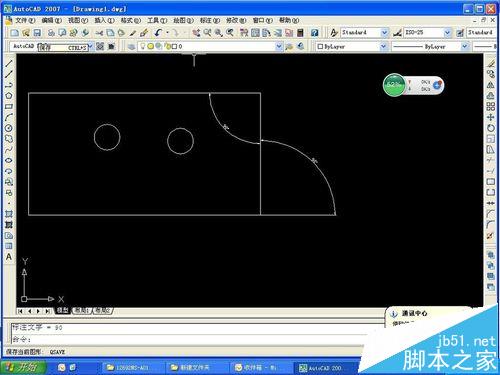Image resolution: width=500 pixels, height=375 pixels.
Task: Select the Construction Line tool
Action: [x=9, y=74]
